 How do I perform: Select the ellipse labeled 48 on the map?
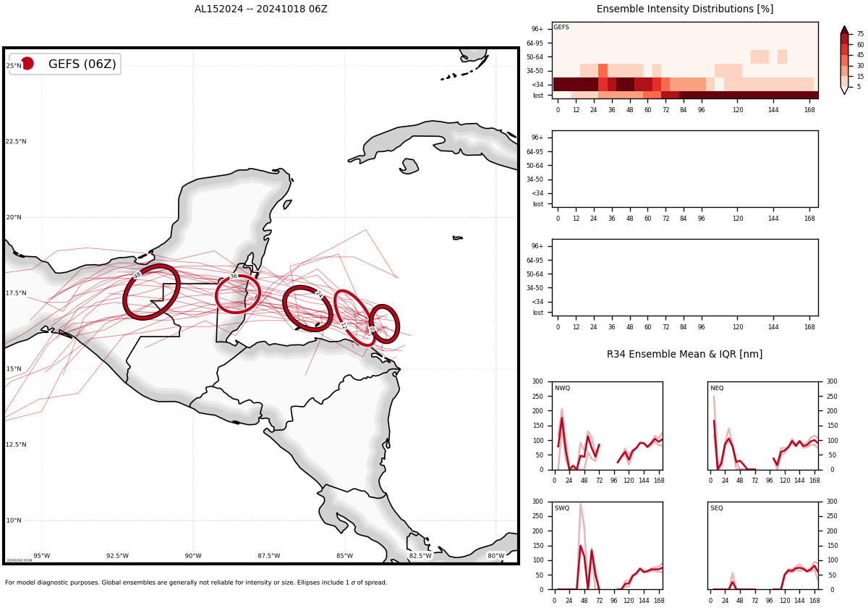click(151, 292)
